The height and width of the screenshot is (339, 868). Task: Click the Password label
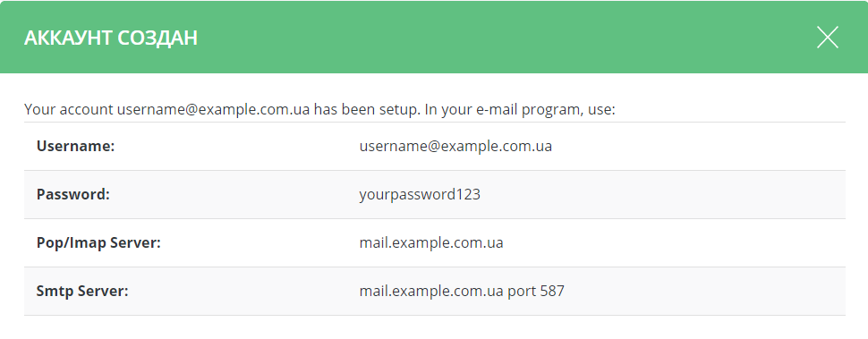coord(73,195)
